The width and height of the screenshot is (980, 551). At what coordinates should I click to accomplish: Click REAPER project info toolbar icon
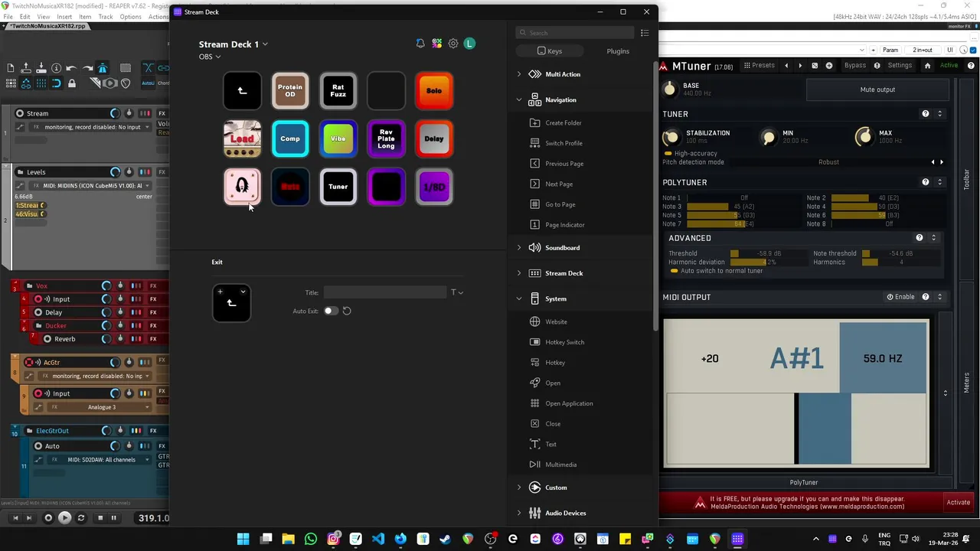coord(56,68)
